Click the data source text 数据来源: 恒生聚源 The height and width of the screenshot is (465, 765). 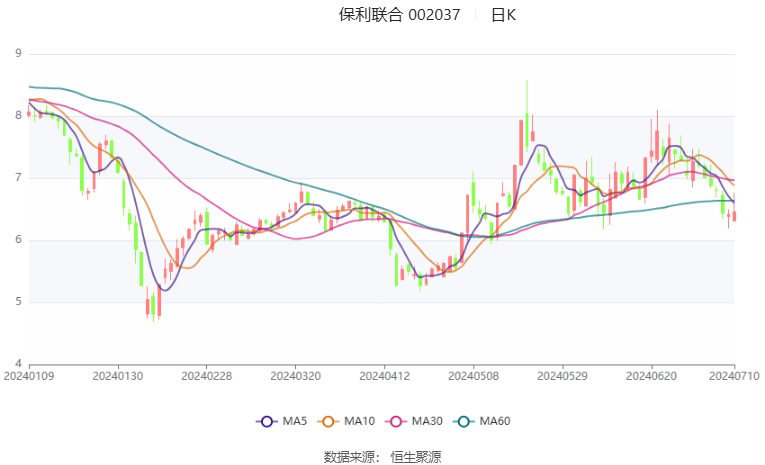click(x=382, y=457)
